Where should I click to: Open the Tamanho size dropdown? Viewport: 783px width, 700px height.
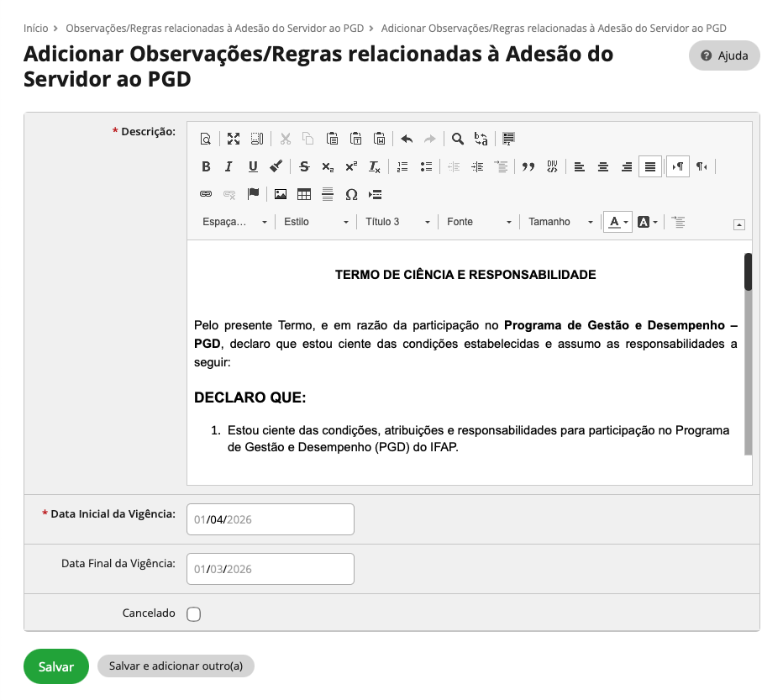[x=560, y=222]
